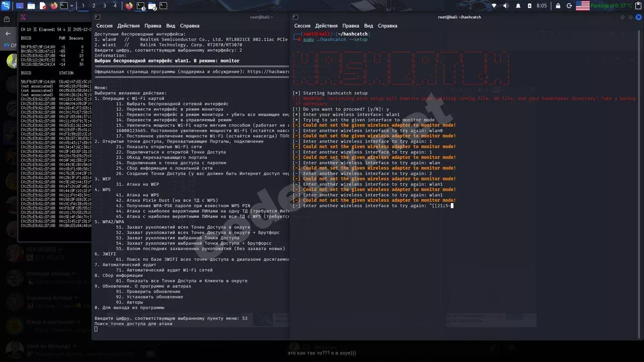This screenshot has width=644, height=362.
Task: Launch Firefox from the panel launcher
Action: point(54,6)
